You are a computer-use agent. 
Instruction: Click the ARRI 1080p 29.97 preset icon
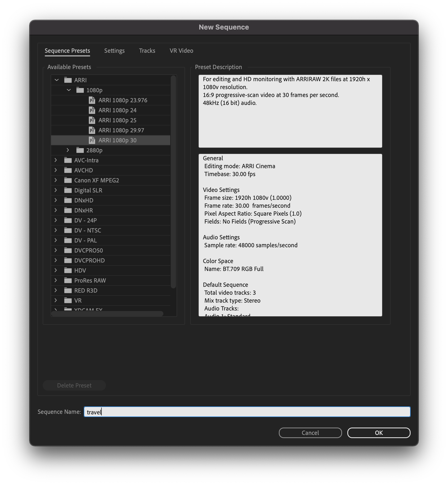pos(92,130)
